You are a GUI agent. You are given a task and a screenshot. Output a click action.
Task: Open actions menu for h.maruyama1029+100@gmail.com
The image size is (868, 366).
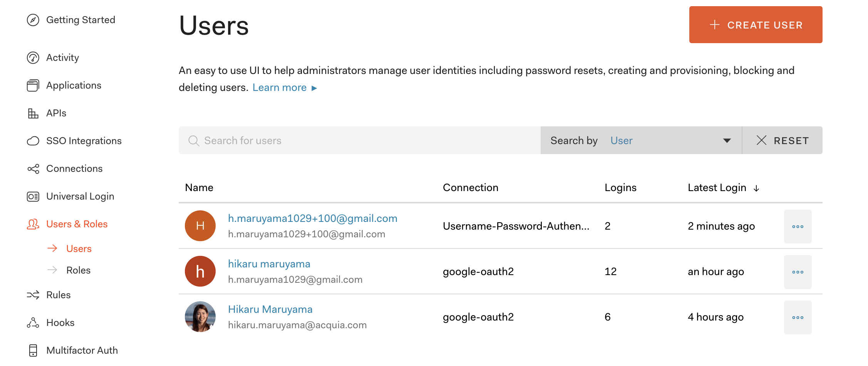coord(798,227)
